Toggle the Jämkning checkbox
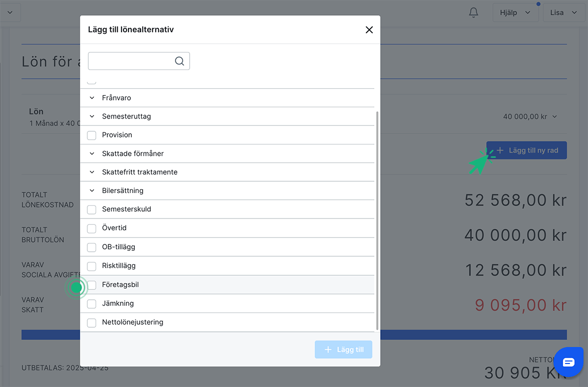This screenshot has height=387, width=588. pyautogui.click(x=92, y=304)
